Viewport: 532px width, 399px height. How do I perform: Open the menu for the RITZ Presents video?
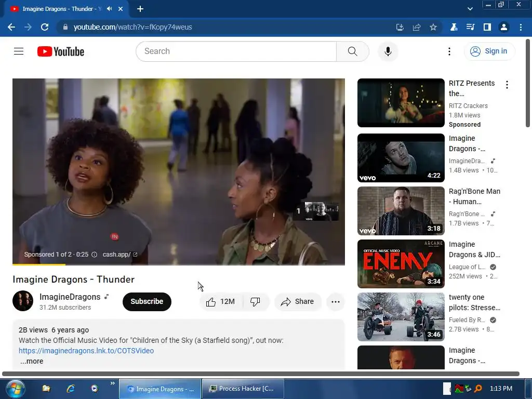[x=507, y=85]
